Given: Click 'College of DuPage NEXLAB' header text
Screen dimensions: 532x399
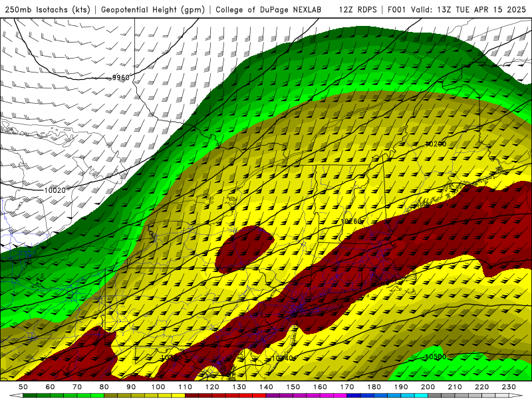Looking at the screenshot, I should (269, 9).
